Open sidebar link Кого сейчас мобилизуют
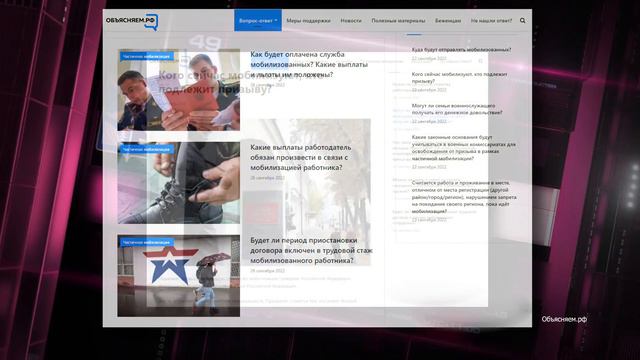Screen dimensions: 640x360 [459, 78]
